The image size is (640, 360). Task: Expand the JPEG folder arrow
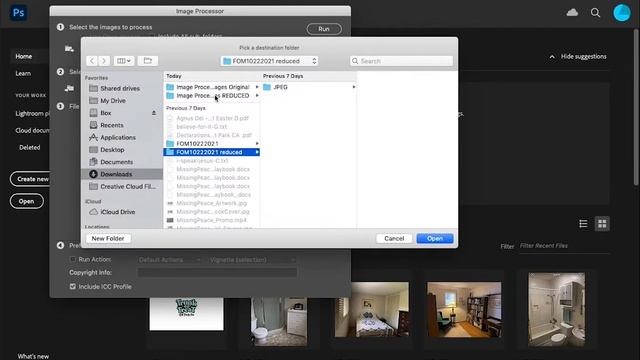tap(353, 87)
